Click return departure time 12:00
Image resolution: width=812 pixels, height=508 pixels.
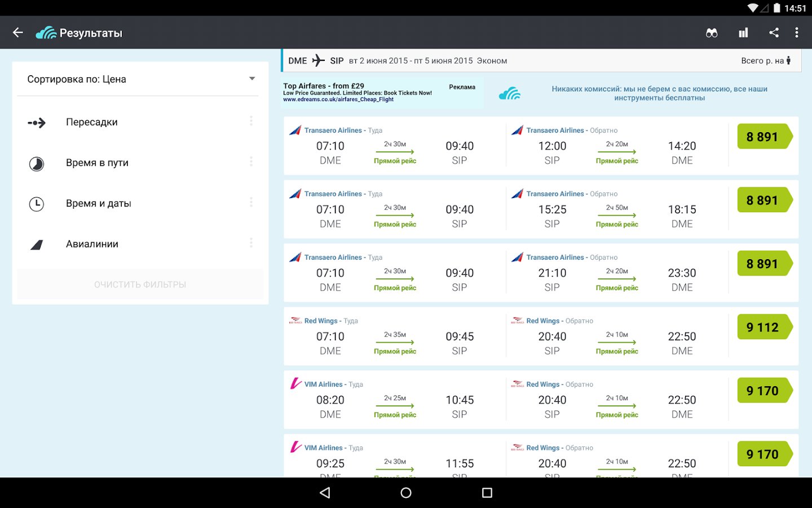click(552, 146)
